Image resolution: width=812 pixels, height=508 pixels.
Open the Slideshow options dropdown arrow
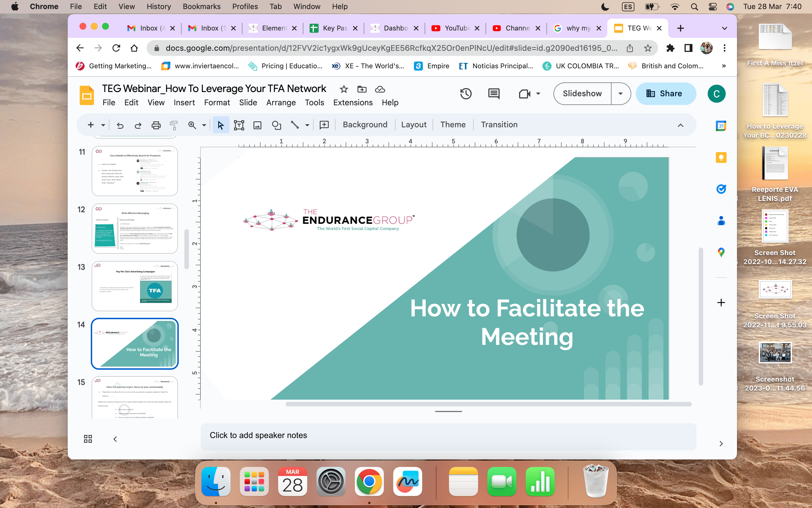tap(620, 94)
